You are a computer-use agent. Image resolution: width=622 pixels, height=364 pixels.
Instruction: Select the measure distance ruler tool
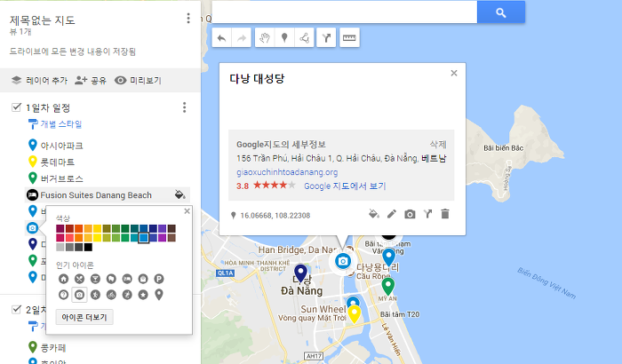point(349,38)
